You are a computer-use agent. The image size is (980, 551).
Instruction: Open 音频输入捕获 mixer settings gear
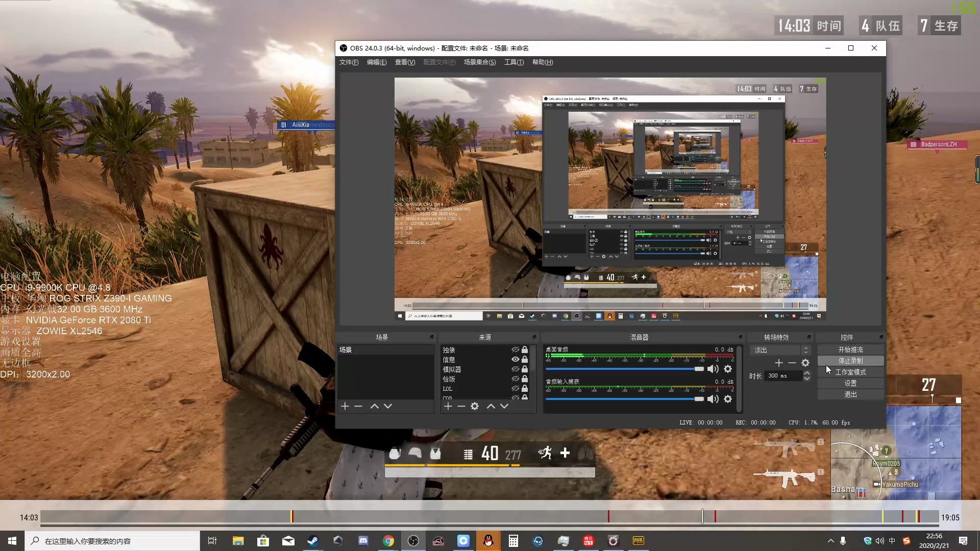pos(728,399)
